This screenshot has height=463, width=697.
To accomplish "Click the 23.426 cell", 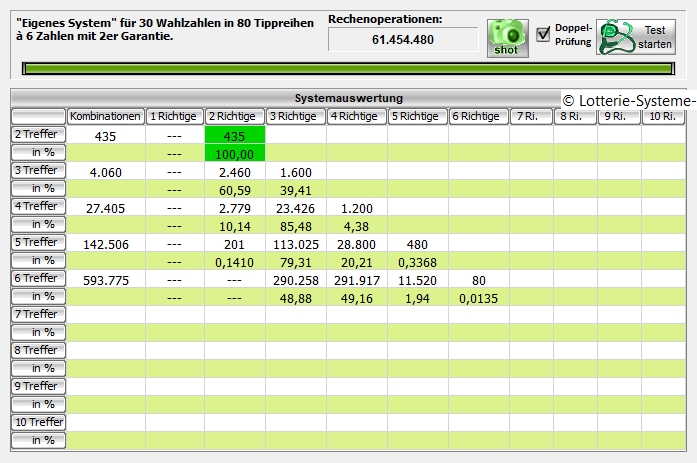I will point(296,208).
